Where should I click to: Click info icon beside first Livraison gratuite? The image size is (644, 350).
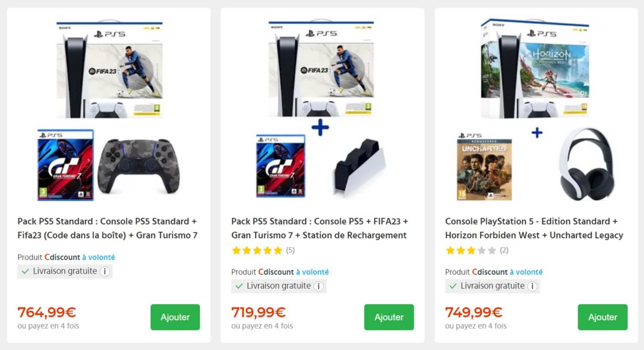pyautogui.click(x=104, y=271)
